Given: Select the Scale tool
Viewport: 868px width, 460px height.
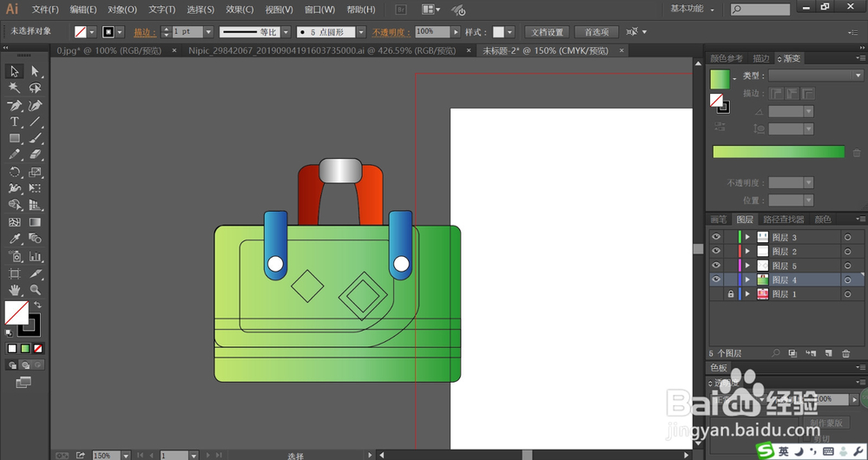Looking at the screenshot, I should (35, 172).
